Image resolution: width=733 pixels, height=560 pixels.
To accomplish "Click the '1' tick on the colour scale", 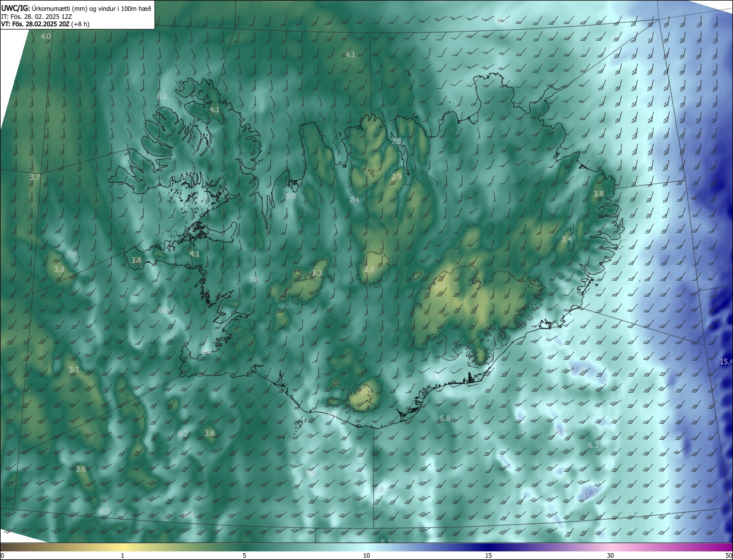I will point(123,555).
